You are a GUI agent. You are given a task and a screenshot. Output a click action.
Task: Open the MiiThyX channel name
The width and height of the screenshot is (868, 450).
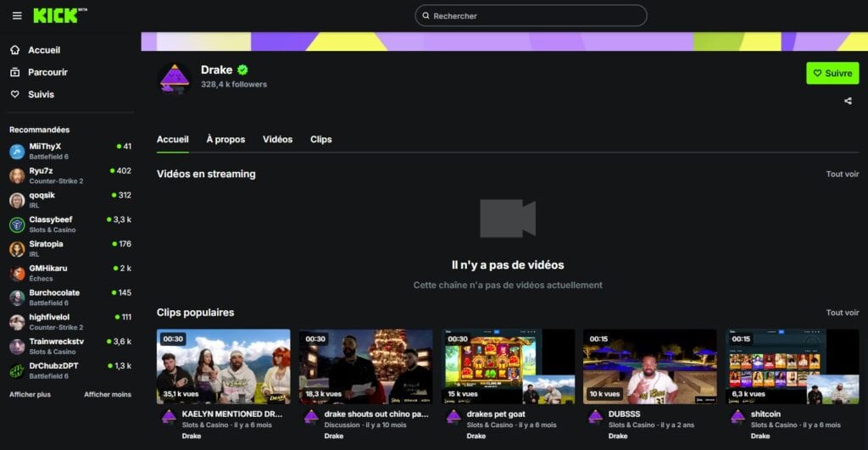45,146
